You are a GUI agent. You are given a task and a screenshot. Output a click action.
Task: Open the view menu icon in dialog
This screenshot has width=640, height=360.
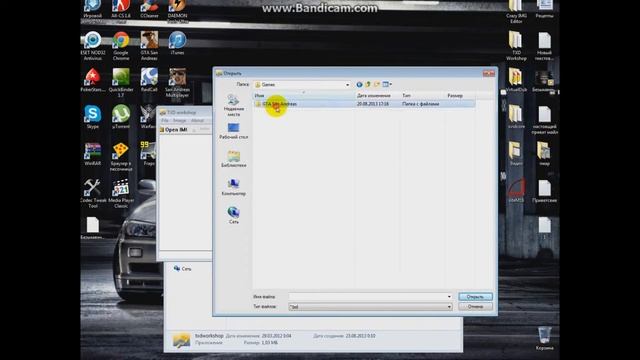coord(387,84)
